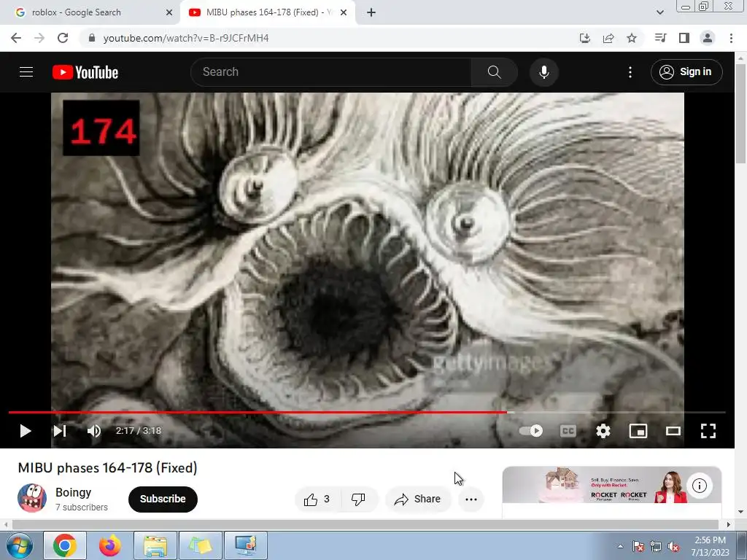The width and height of the screenshot is (747, 560).
Task: Open Windows Explorer from the taskbar
Action: (x=155, y=545)
